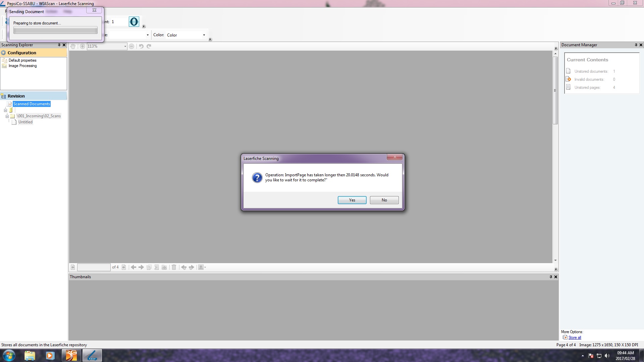Open the Color mode dropdown

click(204, 35)
